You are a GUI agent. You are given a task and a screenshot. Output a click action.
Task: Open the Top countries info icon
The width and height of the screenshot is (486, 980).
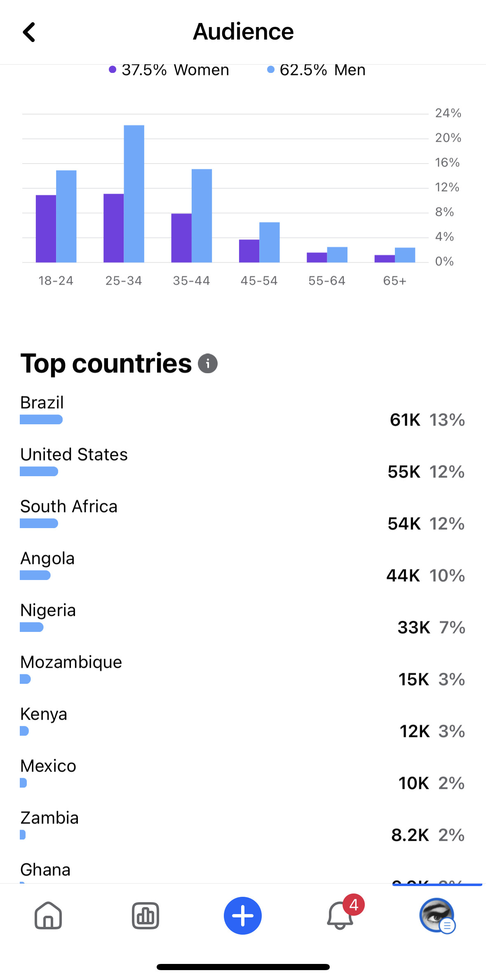208,364
